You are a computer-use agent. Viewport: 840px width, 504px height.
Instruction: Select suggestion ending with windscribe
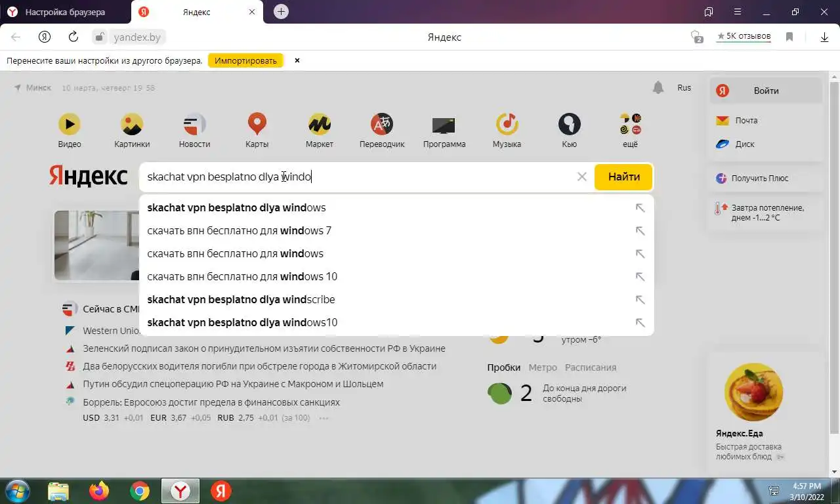[x=396, y=300]
